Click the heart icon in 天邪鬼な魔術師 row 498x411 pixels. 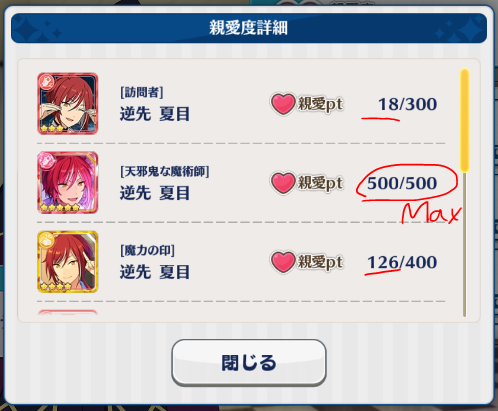pyautogui.click(x=283, y=183)
